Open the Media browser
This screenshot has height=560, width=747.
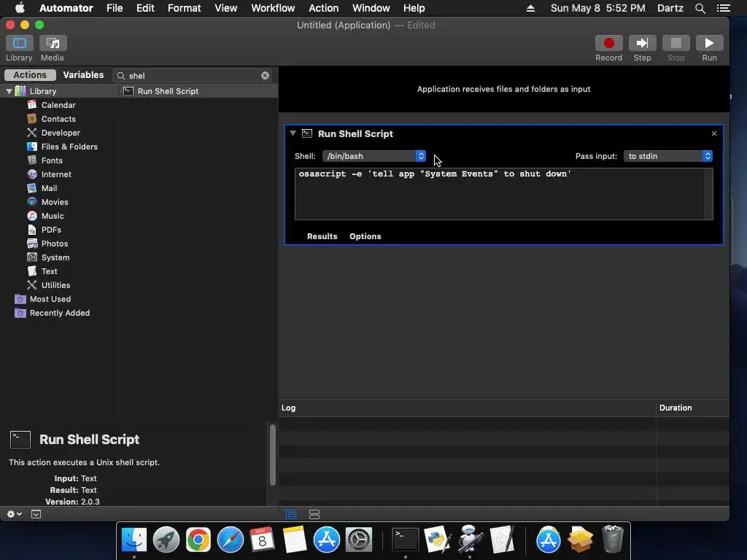click(53, 43)
